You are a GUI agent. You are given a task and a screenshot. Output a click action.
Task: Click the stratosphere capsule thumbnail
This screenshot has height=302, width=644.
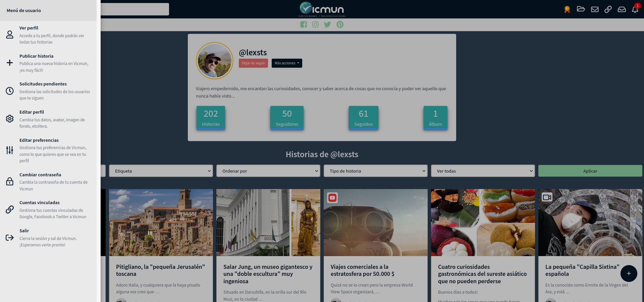[376, 223]
